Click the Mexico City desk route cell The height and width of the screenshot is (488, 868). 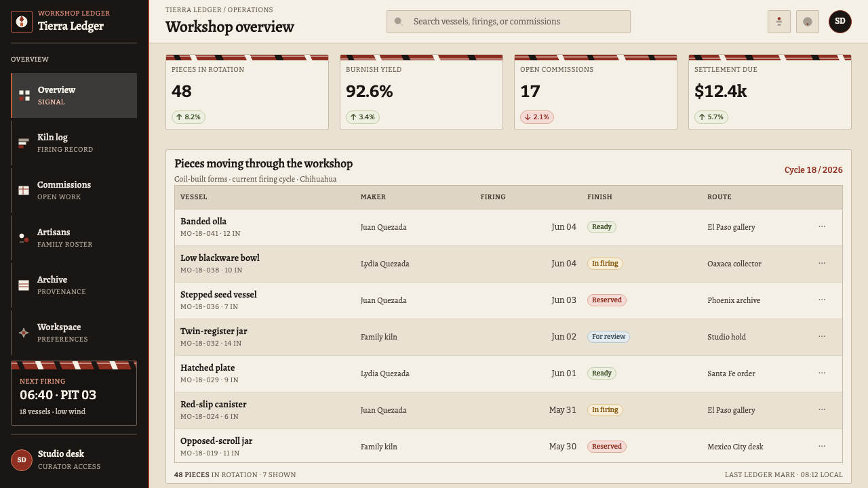[735, 447]
